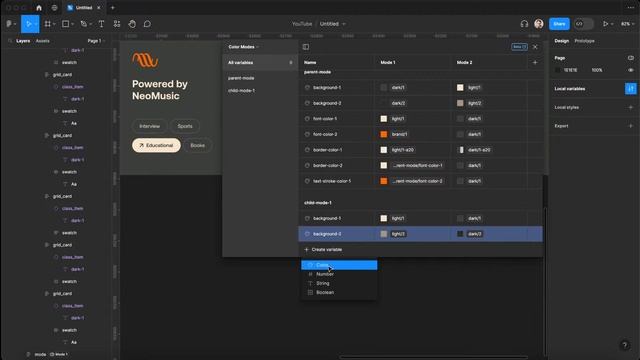The width and height of the screenshot is (640, 360).
Task: Open Frame tool options arrow
Action: click(54, 24)
